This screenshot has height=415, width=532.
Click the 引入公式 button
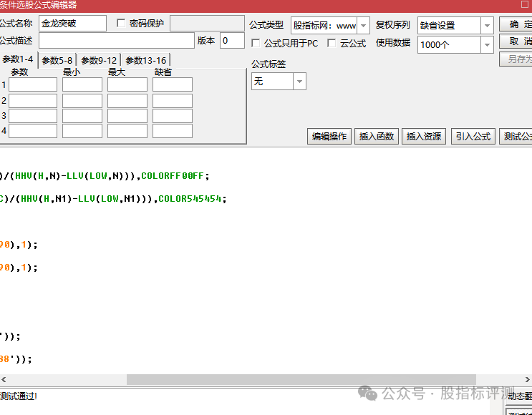tap(473, 136)
